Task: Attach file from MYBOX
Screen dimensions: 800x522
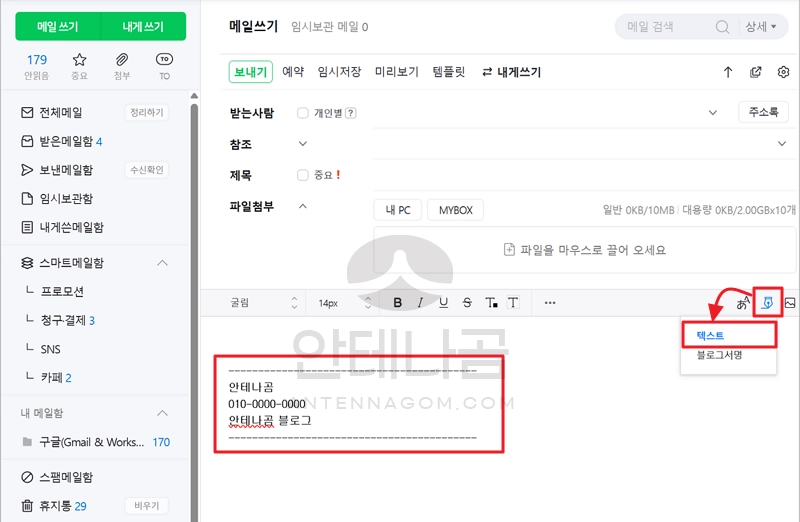Action: (x=456, y=210)
